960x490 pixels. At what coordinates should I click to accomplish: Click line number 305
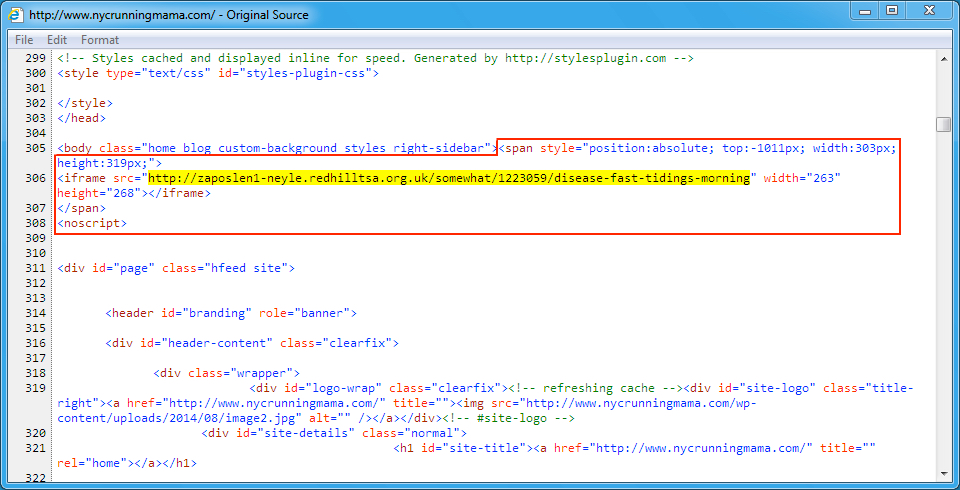coord(35,148)
